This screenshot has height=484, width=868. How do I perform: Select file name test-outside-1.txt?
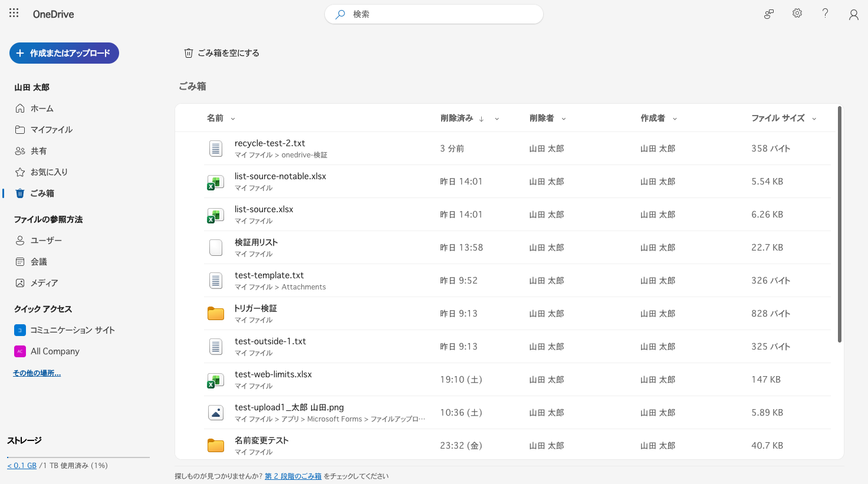pyautogui.click(x=270, y=341)
